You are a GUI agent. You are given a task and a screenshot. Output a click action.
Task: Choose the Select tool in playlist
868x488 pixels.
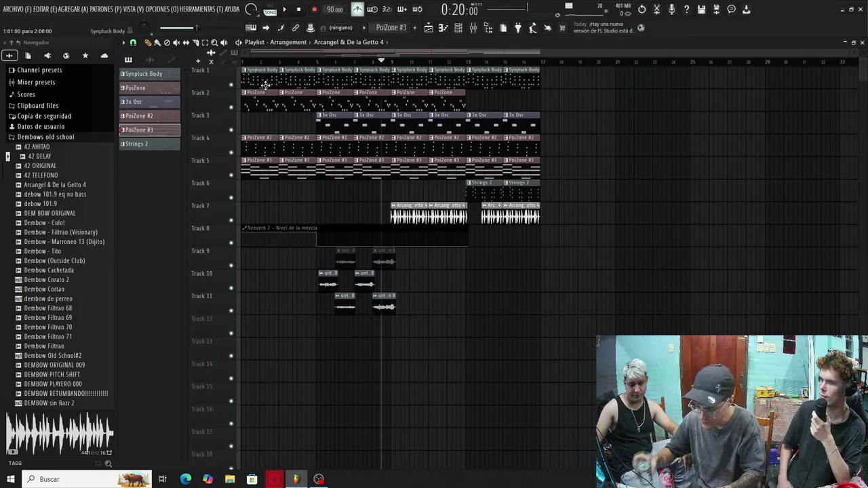(x=205, y=43)
